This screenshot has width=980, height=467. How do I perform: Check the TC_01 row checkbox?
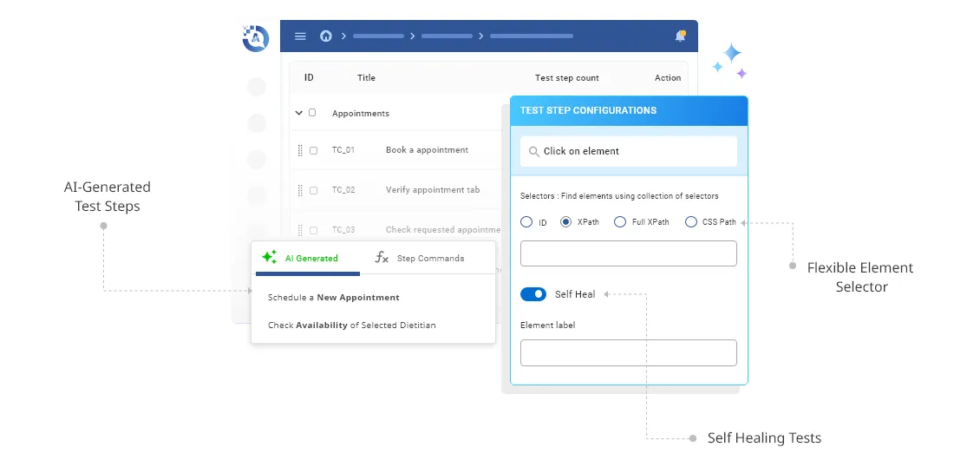tap(314, 151)
